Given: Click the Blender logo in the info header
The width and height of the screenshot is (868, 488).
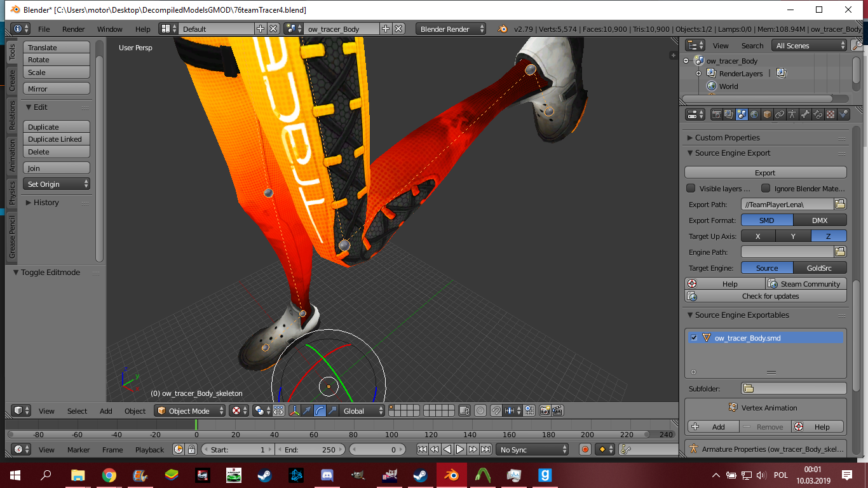Looking at the screenshot, I should [x=503, y=29].
